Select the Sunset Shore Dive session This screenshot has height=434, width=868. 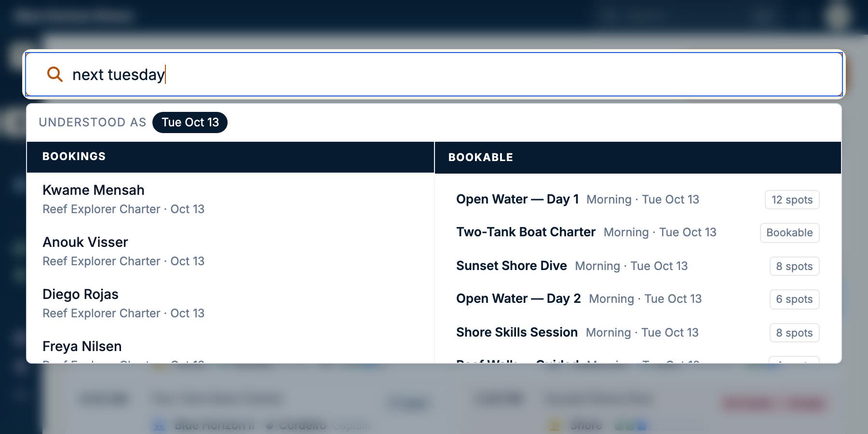(x=637, y=266)
